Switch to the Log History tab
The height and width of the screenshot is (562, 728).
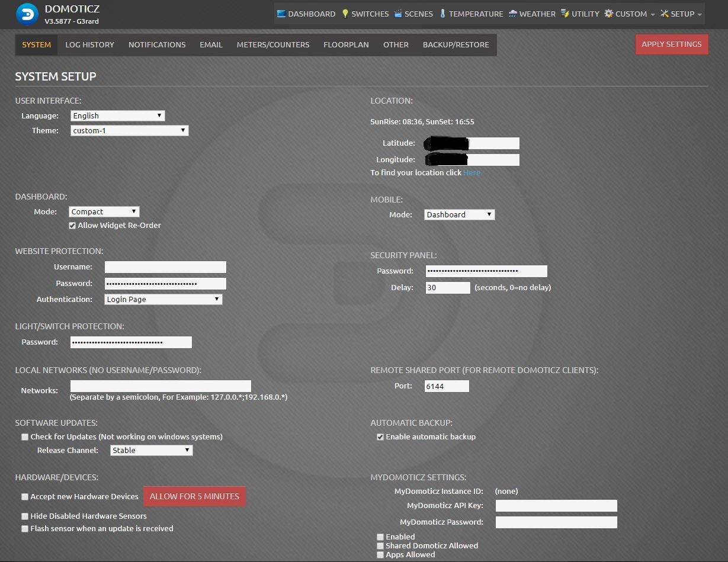pyautogui.click(x=90, y=44)
